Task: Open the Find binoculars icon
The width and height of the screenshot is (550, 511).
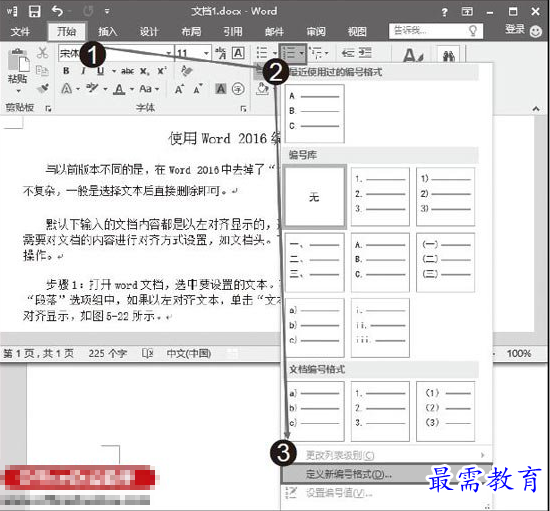Action: [x=449, y=56]
